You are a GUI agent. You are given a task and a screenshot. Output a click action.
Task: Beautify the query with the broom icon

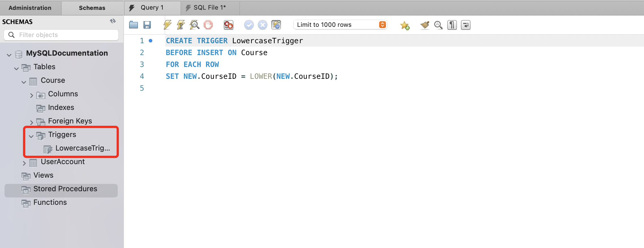(x=424, y=25)
